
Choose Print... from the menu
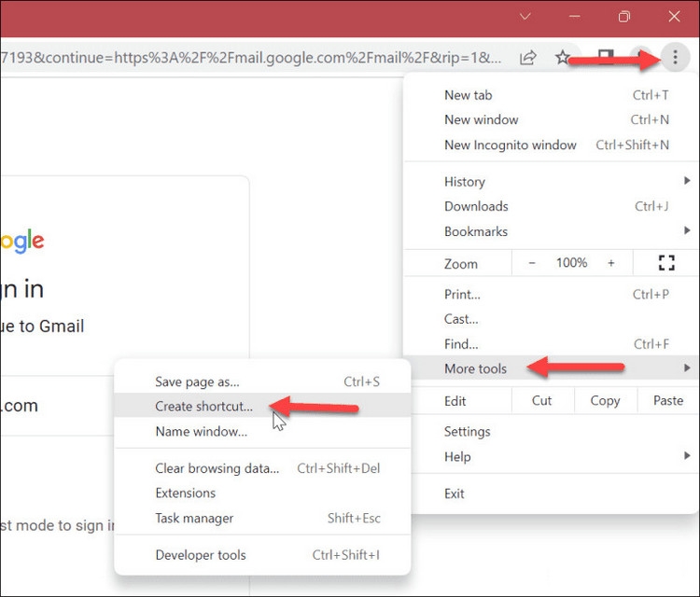tap(552, 294)
